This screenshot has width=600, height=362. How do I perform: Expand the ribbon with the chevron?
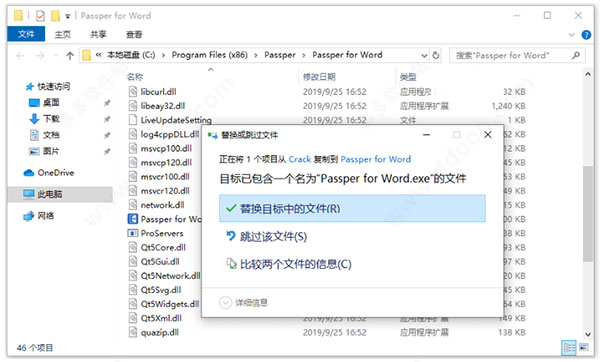point(572,35)
